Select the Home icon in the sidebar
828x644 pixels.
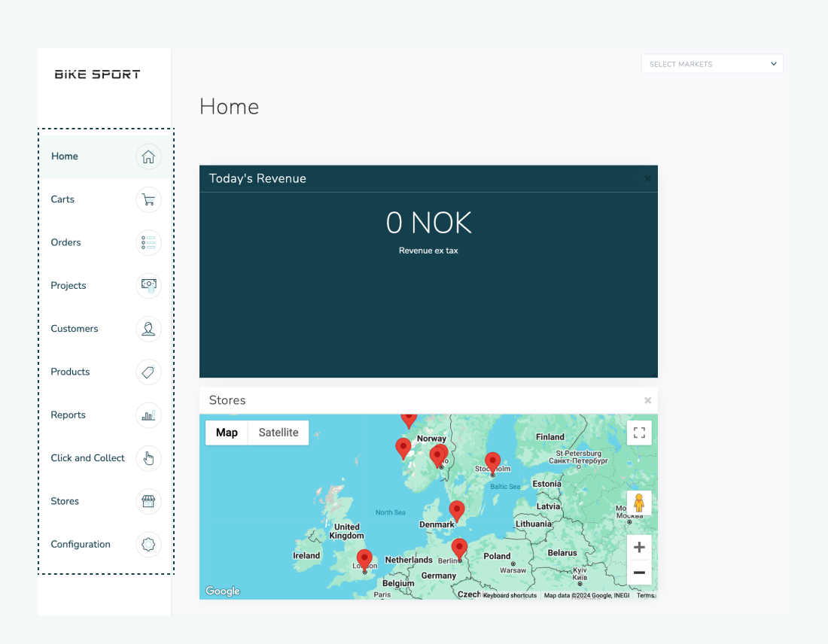pos(148,156)
